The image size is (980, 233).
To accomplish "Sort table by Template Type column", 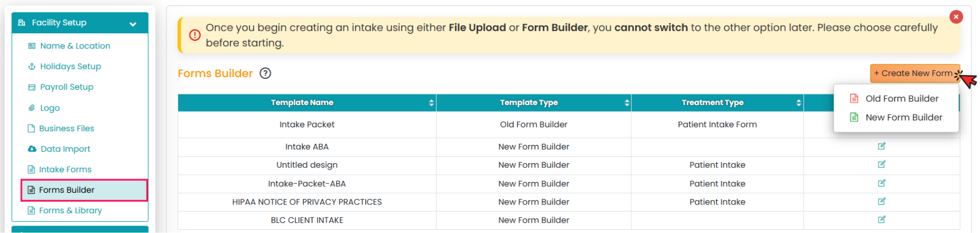I will [627, 103].
